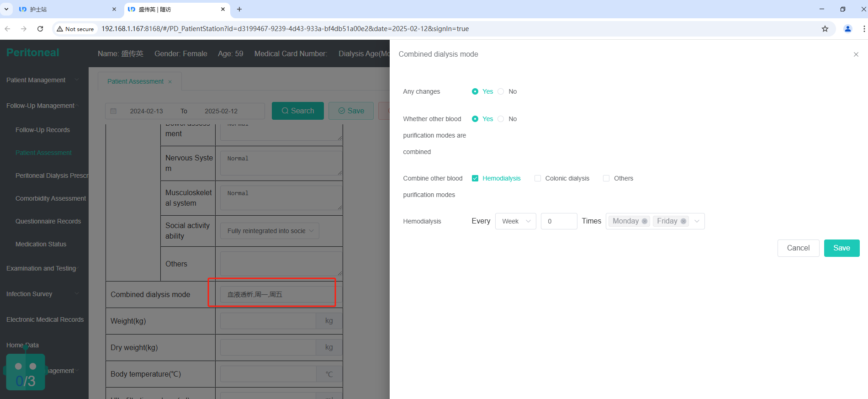The height and width of the screenshot is (399, 868).
Task: Expand Examination and Testing menu
Action: [44, 268]
